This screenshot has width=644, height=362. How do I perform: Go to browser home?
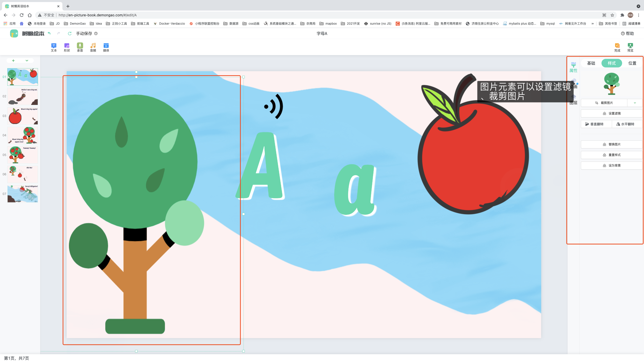point(30,15)
